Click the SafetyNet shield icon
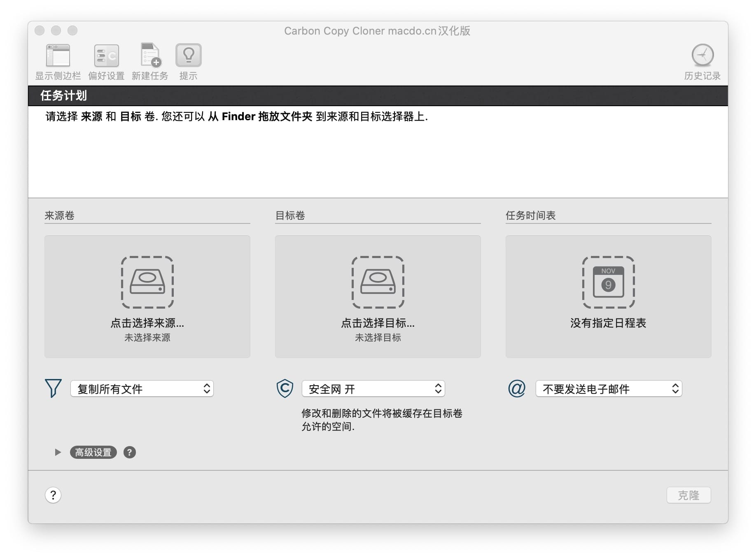Viewport: 756px width, 558px height. pos(284,388)
